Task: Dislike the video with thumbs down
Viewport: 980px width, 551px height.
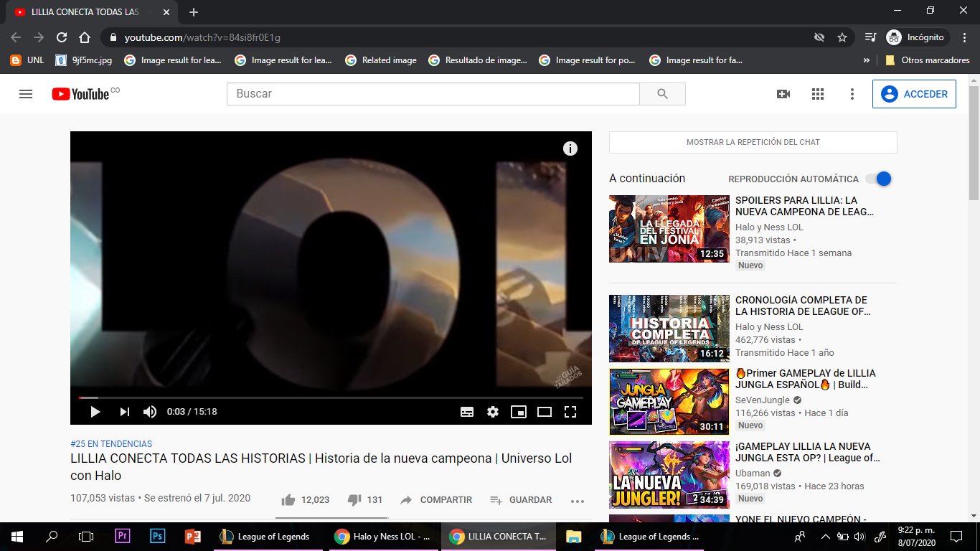Action: [354, 500]
